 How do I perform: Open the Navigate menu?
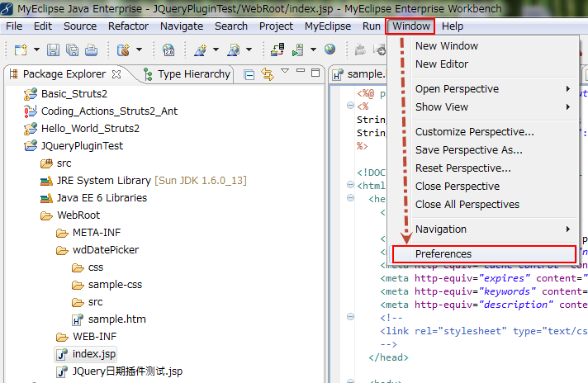pos(182,26)
